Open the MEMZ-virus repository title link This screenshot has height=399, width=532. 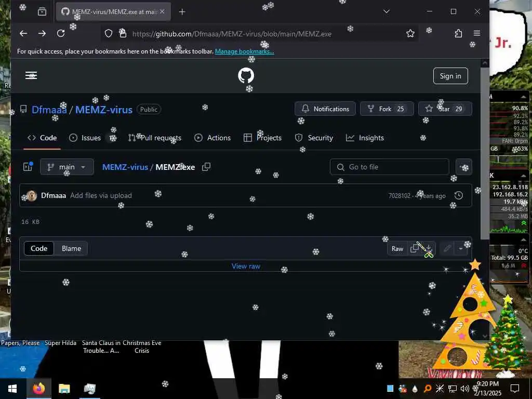pyautogui.click(x=104, y=110)
